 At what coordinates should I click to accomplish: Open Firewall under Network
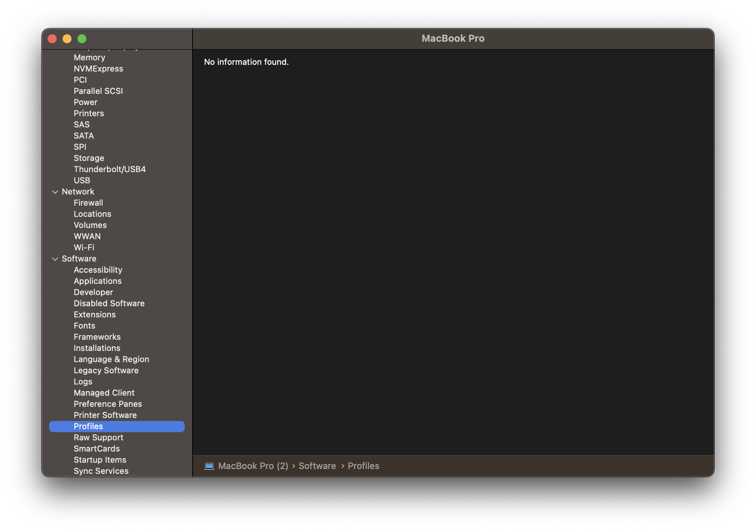coord(88,203)
